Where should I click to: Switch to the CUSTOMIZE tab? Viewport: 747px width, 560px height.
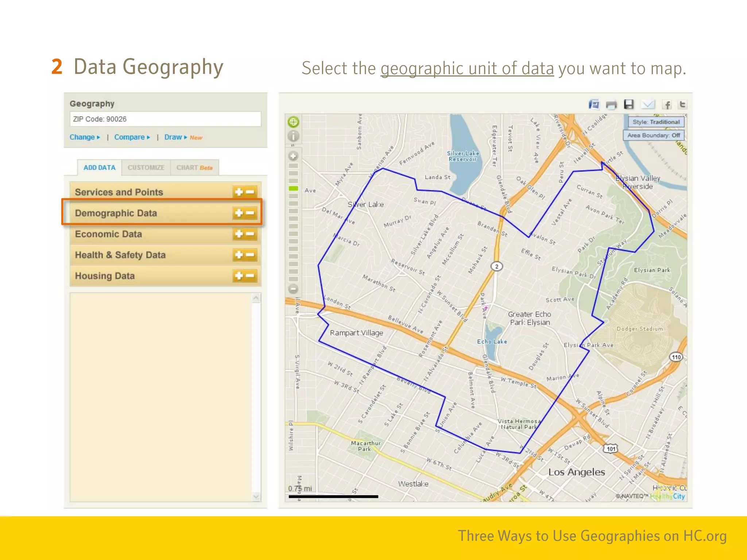(146, 168)
